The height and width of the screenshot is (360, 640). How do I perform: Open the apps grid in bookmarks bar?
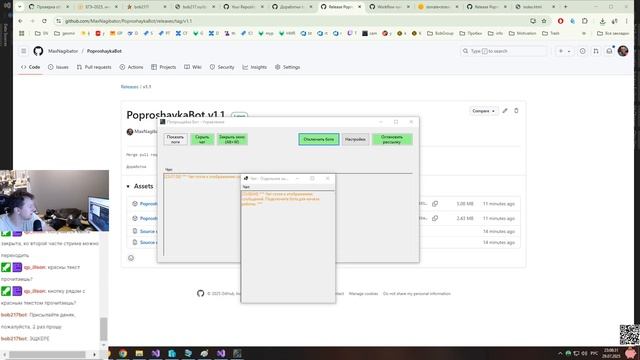(22, 33)
